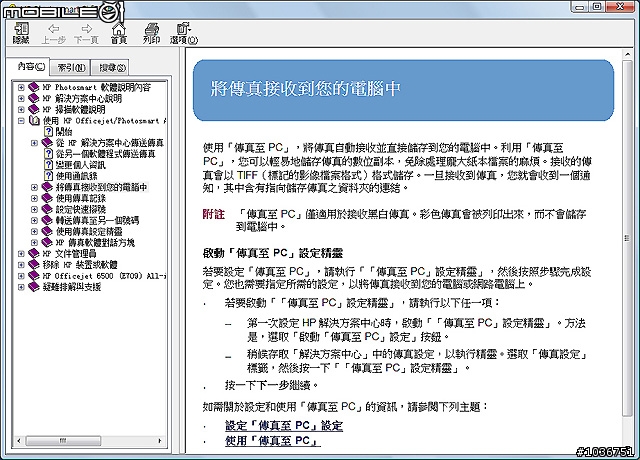Expand HP Officejet 6500 (E709) node

(21, 276)
